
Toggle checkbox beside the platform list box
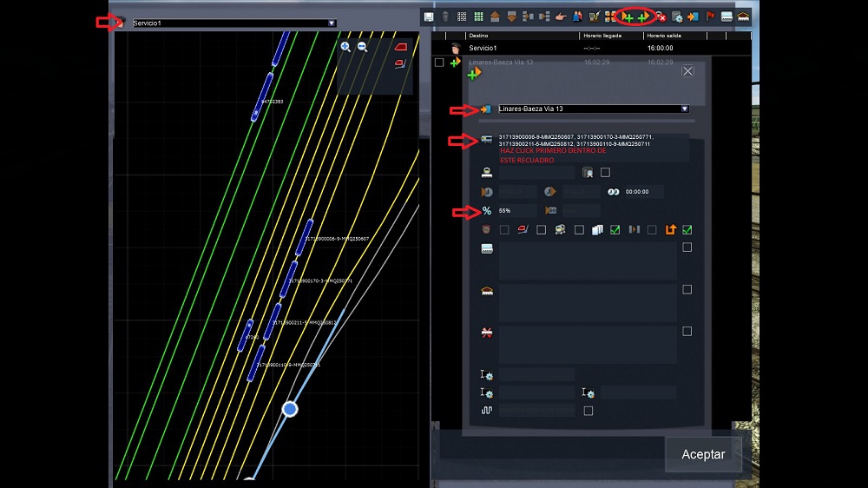coord(687,247)
